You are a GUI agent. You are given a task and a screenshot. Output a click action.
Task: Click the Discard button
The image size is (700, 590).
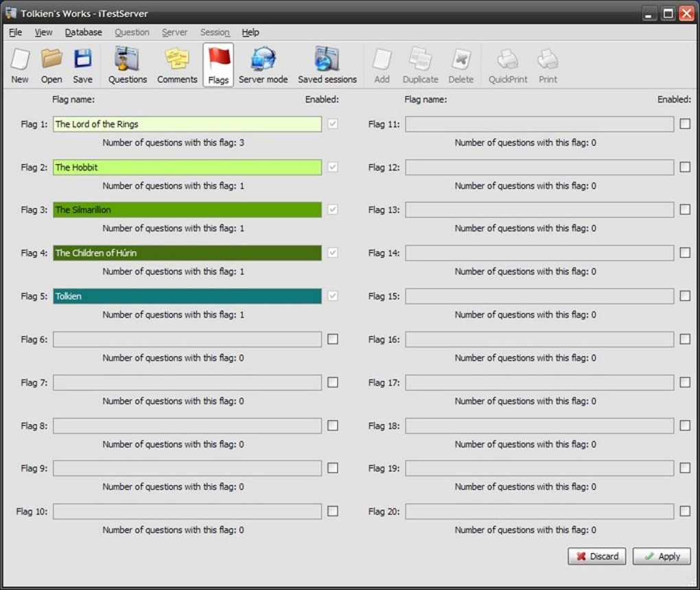pyautogui.click(x=597, y=556)
